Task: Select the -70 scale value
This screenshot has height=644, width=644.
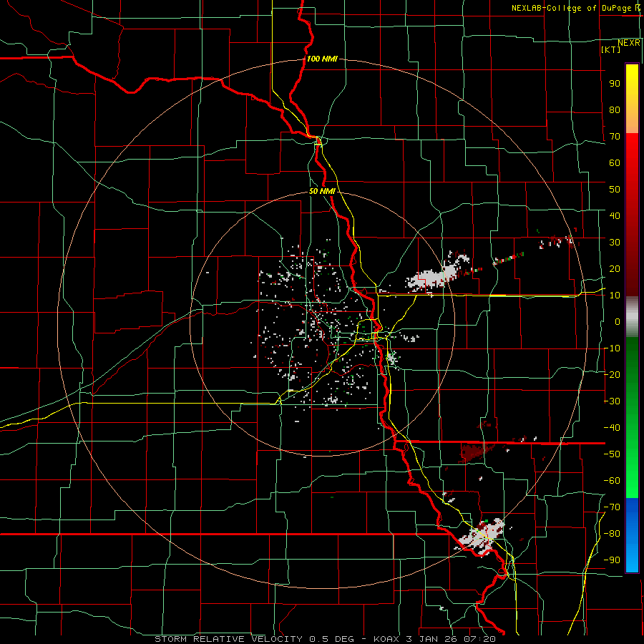Action: click(612, 507)
